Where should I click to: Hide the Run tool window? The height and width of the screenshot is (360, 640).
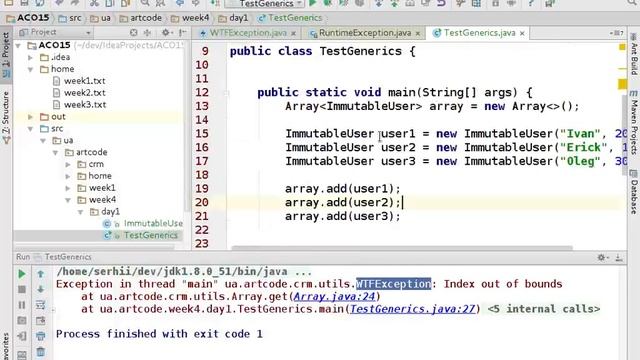point(619,257)
